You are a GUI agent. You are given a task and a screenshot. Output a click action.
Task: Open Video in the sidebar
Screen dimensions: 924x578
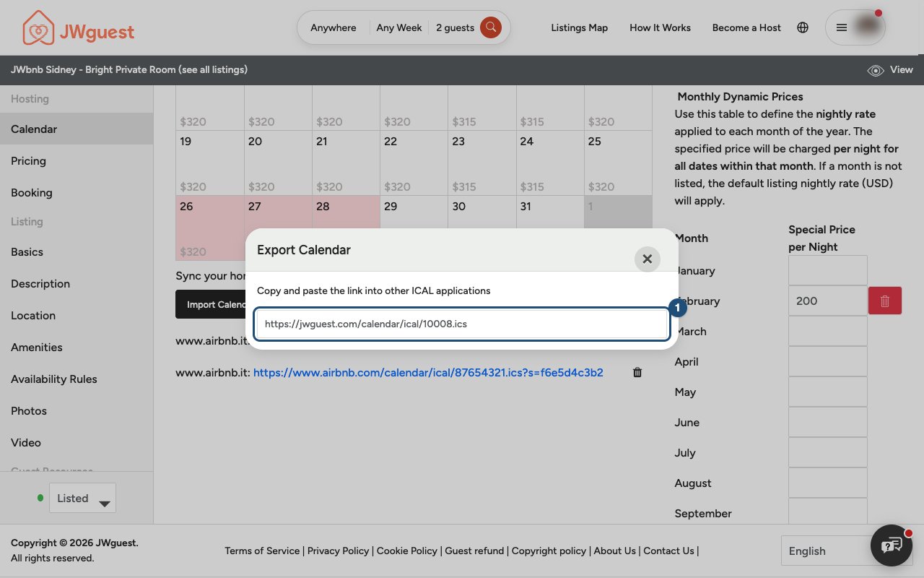pos(77,443)
